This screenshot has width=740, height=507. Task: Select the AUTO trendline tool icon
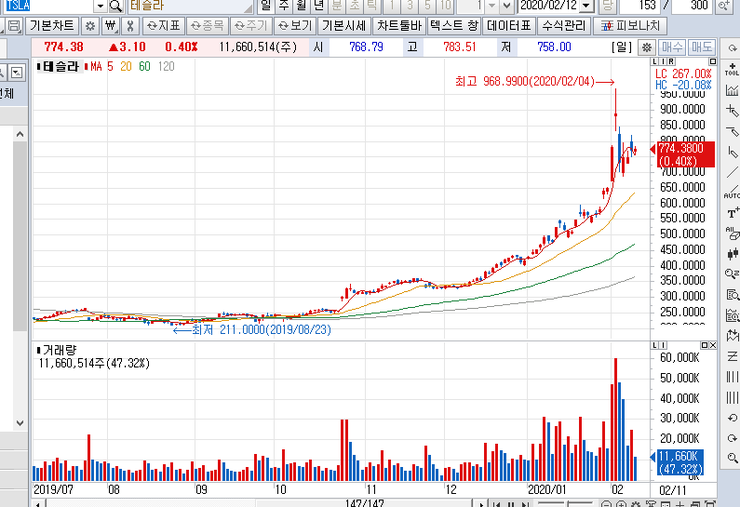click(x=732, y=191)
